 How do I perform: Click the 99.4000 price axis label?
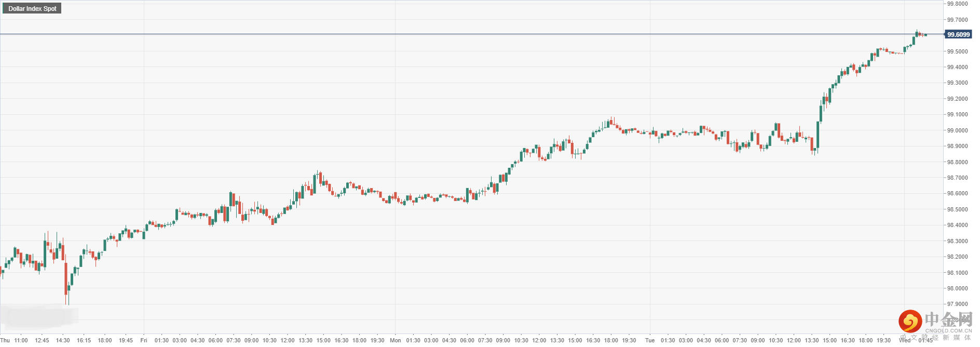(x=957, y=67)
